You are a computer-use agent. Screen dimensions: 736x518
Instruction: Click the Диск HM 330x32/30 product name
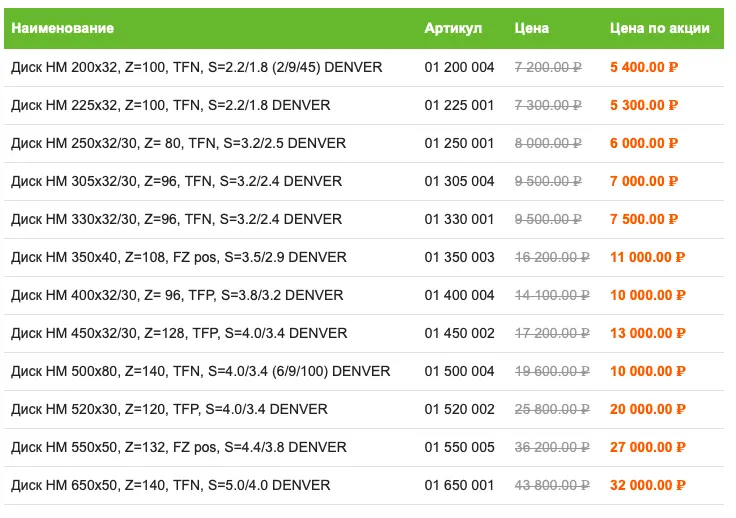[176, 219]
